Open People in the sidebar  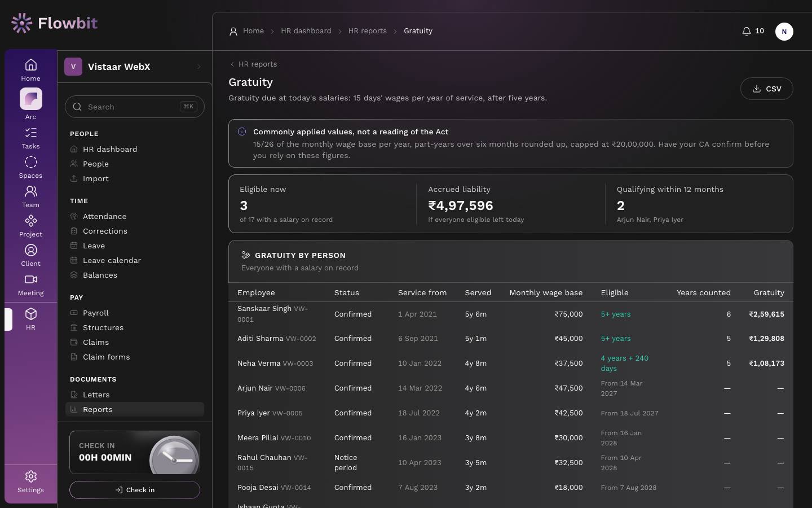tap(135, 164)
